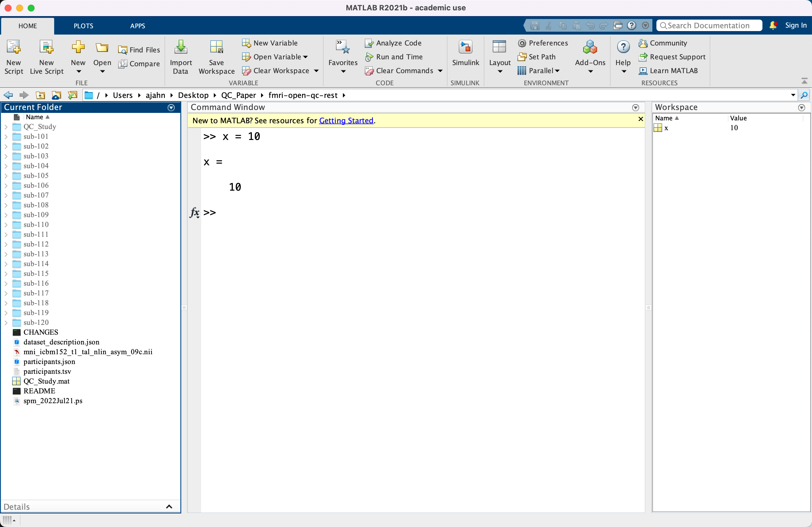The height and width of the screenshot is (527, 812).
Task: Click the Set Path icon
Action: pos(522,57)
